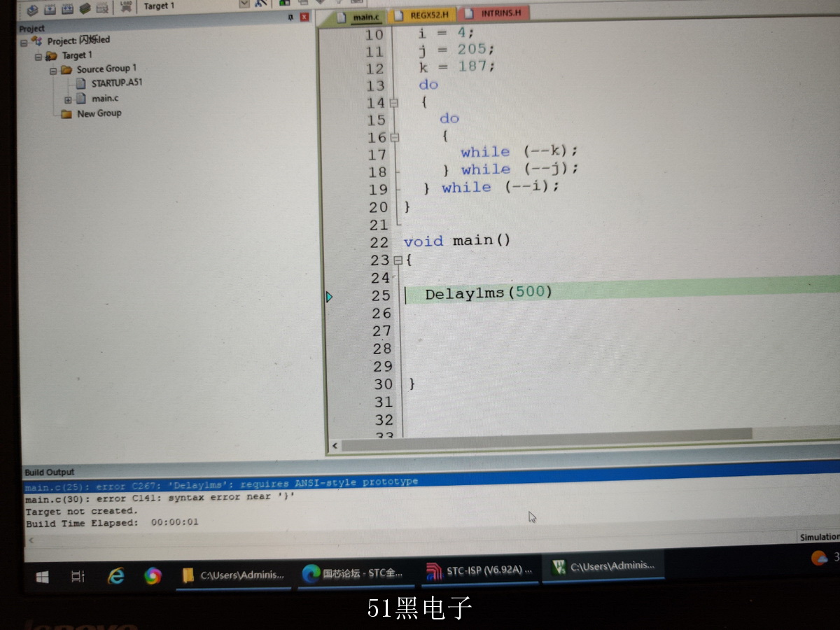The image size is (840, 630).
Task: Collapse the Source Group 1 folder
Action: 52,71
